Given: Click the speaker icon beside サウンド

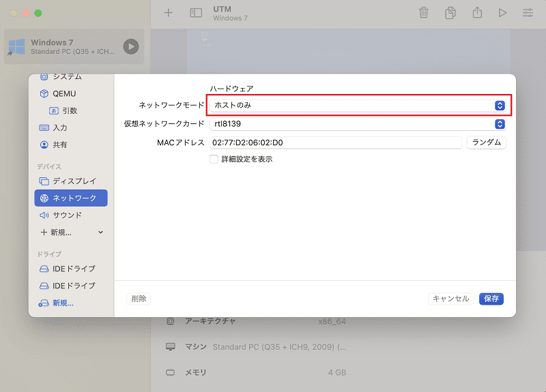Looking at the screenshot, I should (x=44, y=215).
